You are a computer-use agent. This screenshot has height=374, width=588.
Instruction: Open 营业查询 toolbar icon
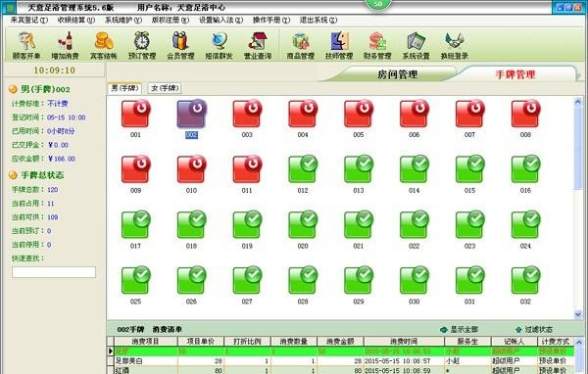click(x=258, y=45)
